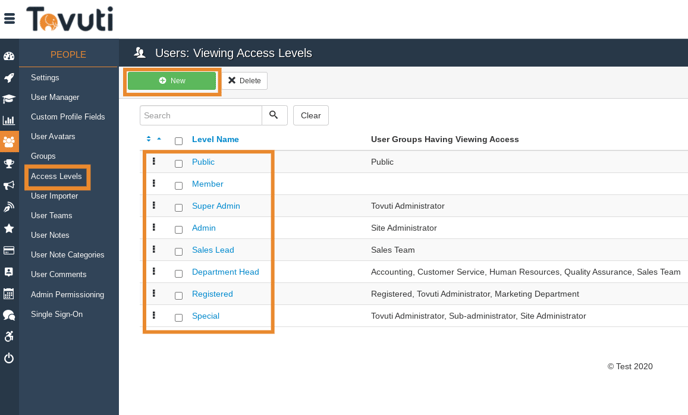Toggle the select-all checkbox in table header

pos(179,141)
